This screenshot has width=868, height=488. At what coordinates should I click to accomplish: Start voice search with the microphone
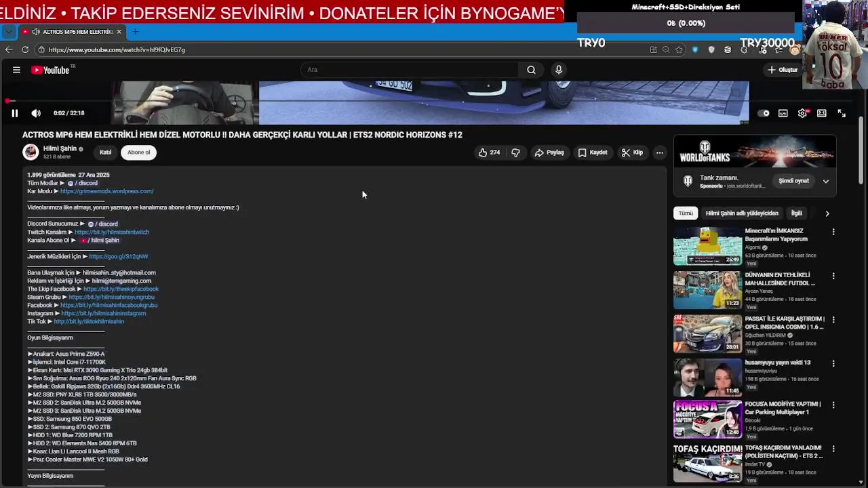[x=559, y=70]
